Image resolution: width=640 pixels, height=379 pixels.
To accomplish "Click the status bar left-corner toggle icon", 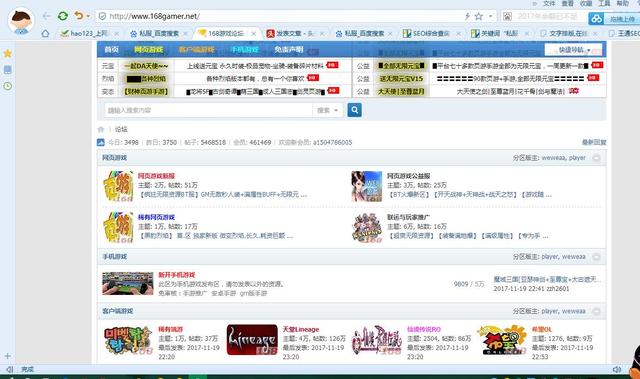I will coord(9,369).
